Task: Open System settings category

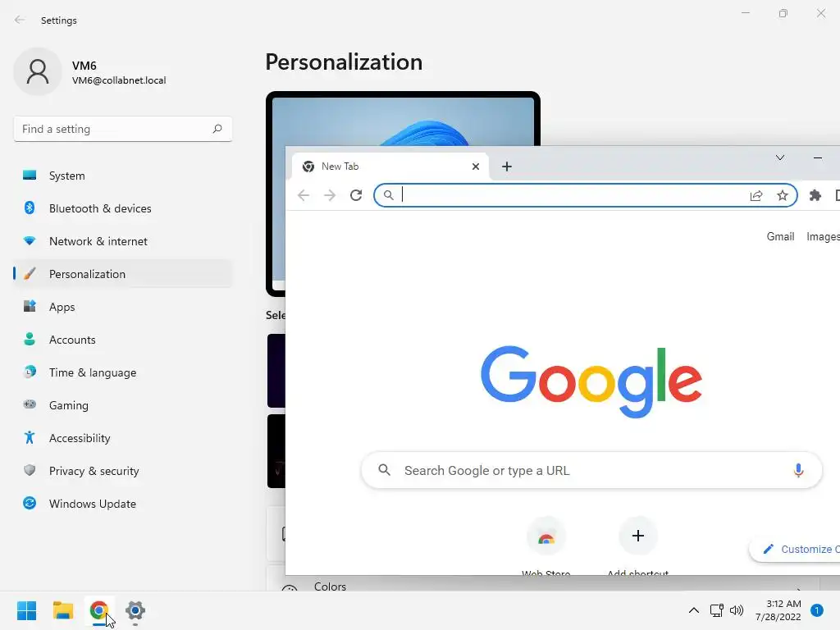Action: [123, 176]
